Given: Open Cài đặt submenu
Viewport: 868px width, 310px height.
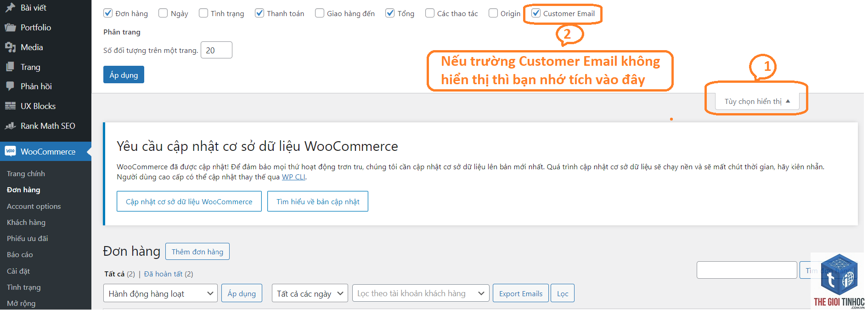Looking at the screenshot, I should tap(18, 271).
